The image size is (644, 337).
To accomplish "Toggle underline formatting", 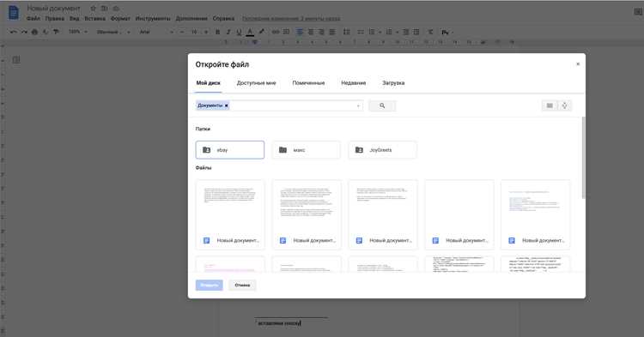I will tap(239, 32).
